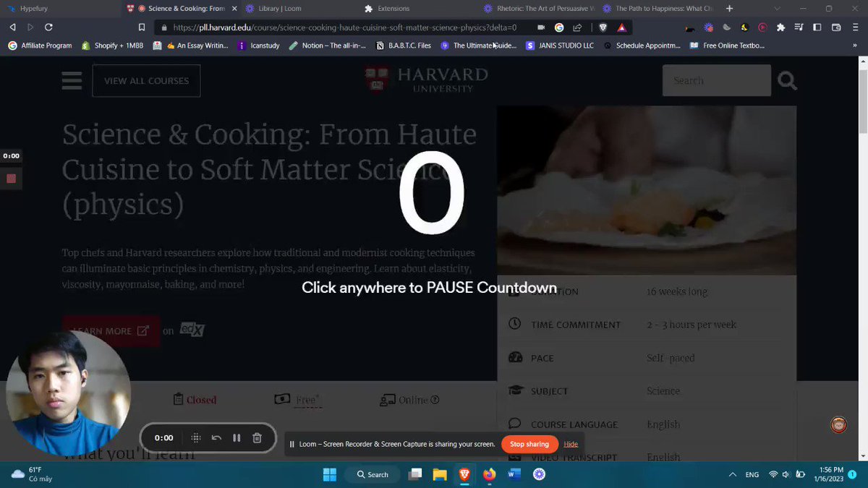Image resolution: width=868 pixels, height=488 pixels.
Task: Switch to the Hypefury tab
Action: pyautogui.click(x=59, y=9)
